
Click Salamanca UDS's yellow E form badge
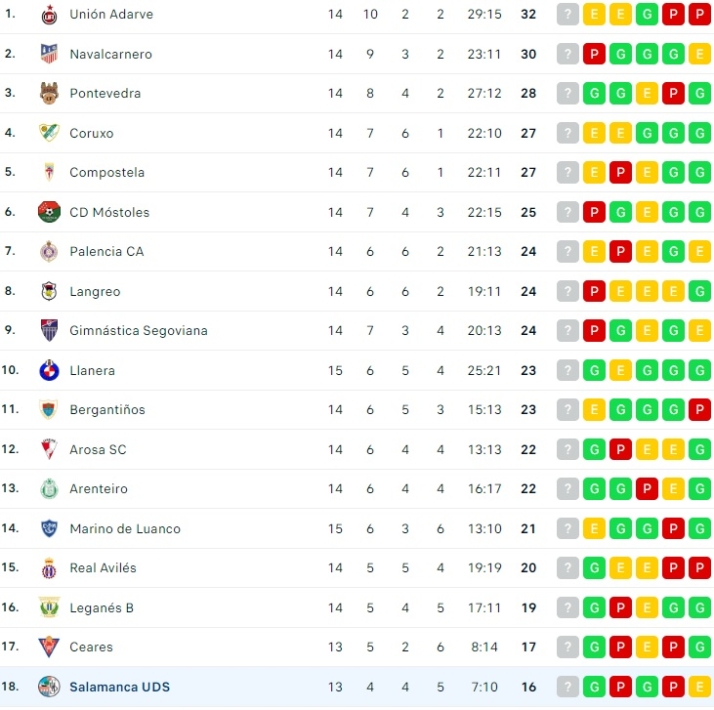click(700, 687)
